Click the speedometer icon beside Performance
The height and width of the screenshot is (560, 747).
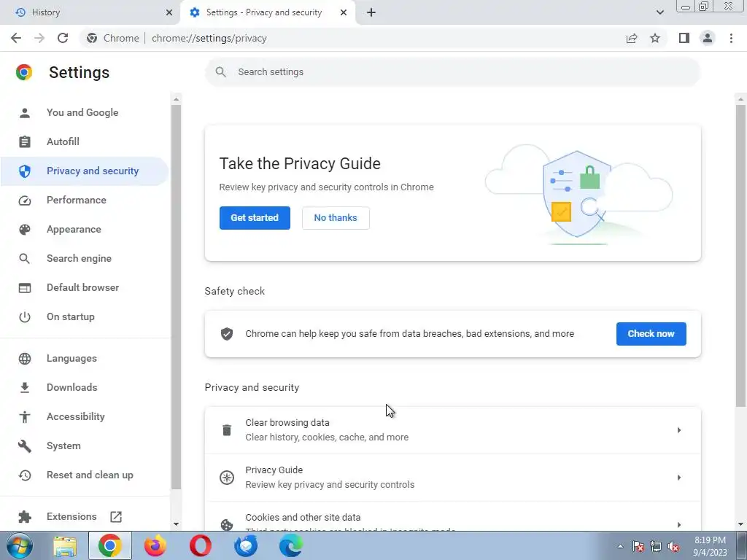pos(24,201)
